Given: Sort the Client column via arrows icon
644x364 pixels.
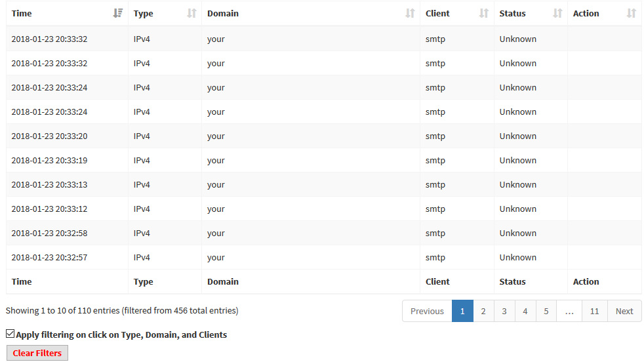Looking at the screenshot, I should [484, 13].
